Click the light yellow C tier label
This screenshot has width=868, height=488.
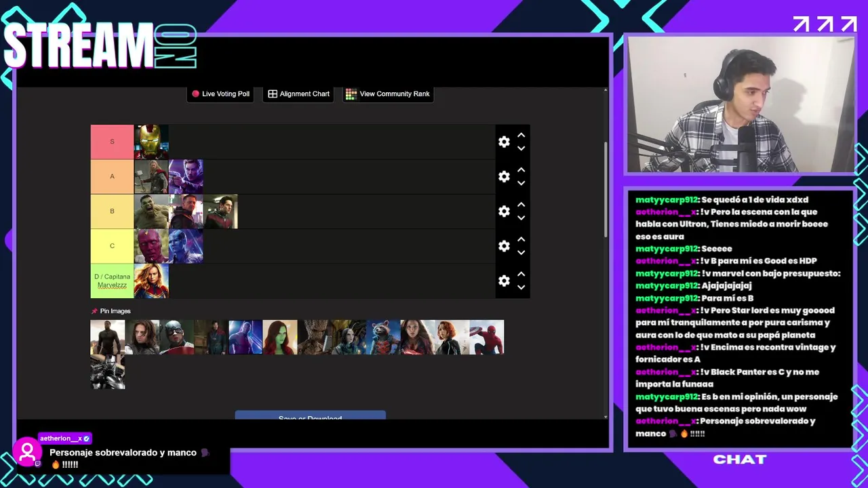coord(112,245)
